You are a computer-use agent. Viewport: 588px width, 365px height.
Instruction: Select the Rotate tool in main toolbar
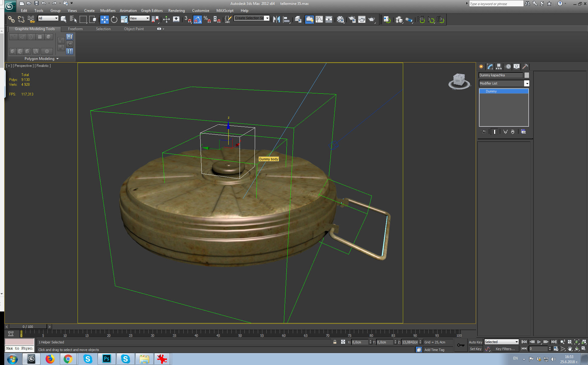point(114,20)
